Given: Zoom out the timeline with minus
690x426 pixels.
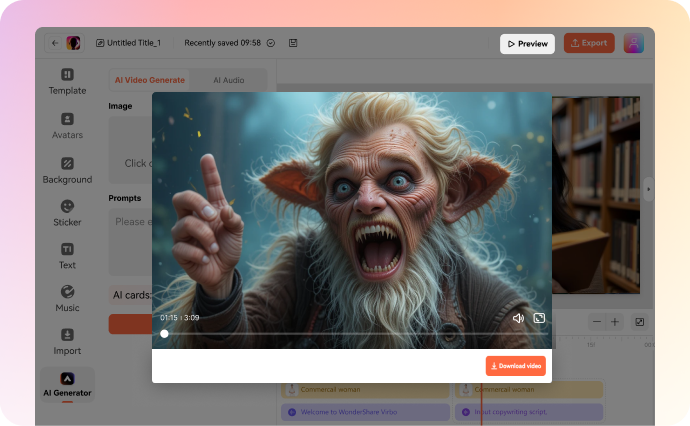Looking at the screenshot, I should (x=597, y=322).
